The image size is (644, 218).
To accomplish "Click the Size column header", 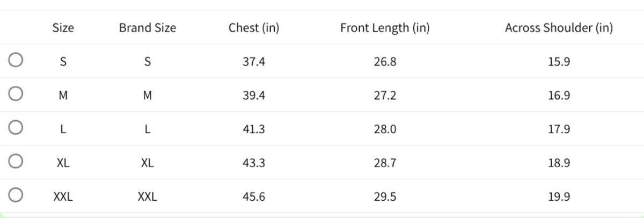I will point(63,28).
